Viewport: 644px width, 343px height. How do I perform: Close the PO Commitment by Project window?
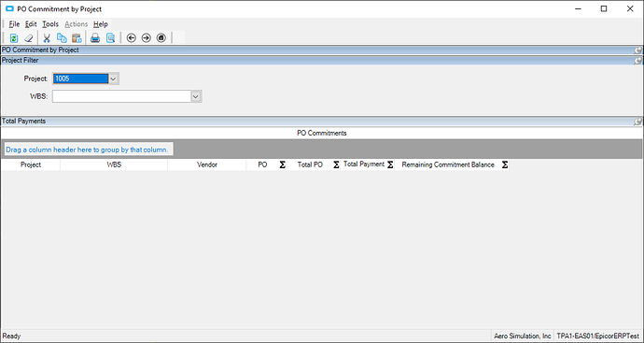coord(630,8)
